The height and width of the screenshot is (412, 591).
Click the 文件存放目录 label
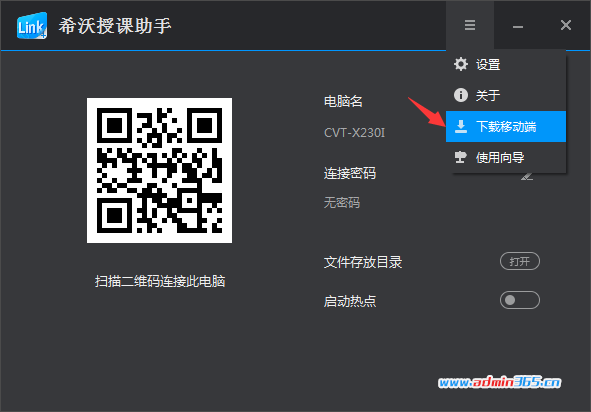(x=363, y=262)
